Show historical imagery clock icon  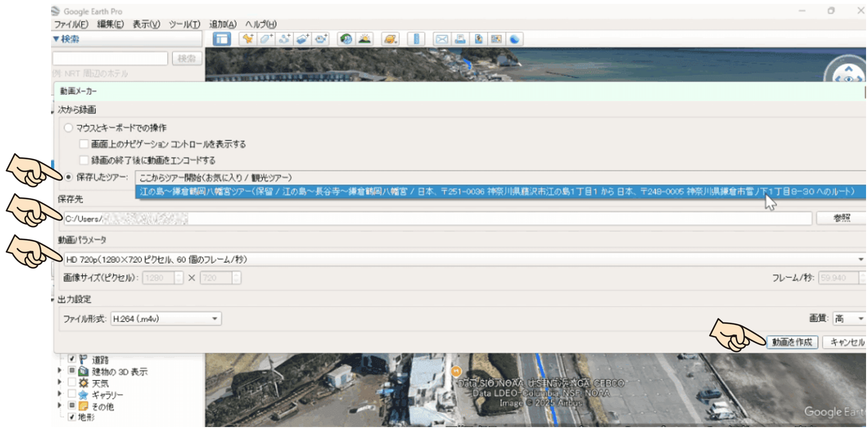pyautogui.click(x=346, y=39)
